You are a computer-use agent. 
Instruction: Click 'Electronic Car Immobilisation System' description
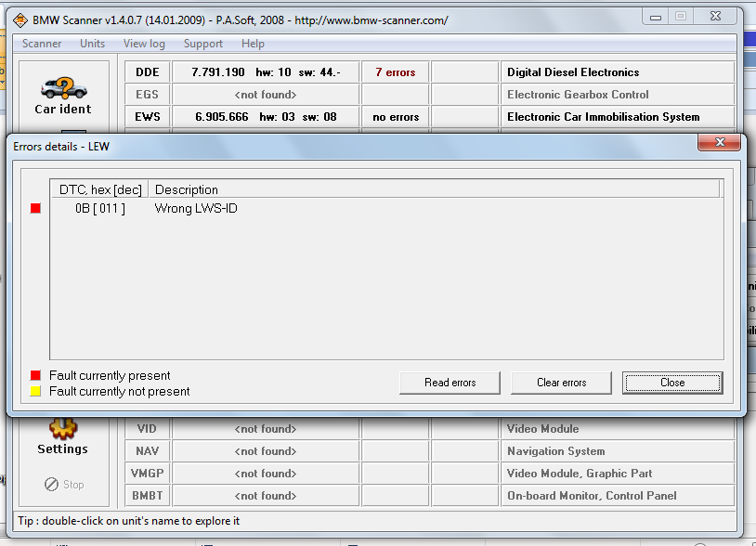click(603, 117)
